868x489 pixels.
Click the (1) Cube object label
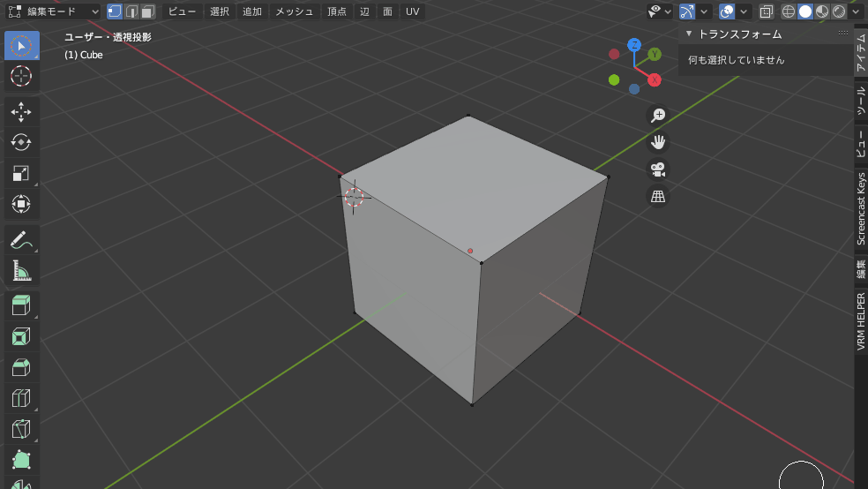coord(84,55)
